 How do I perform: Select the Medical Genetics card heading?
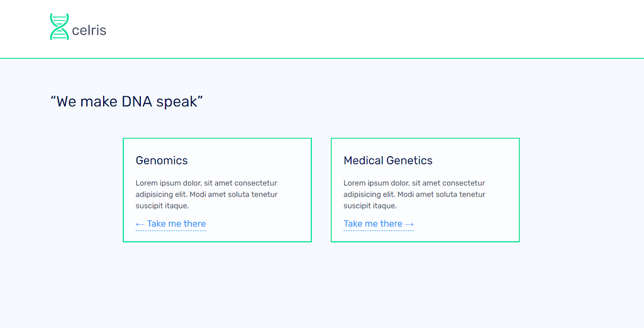click(388, 161)
